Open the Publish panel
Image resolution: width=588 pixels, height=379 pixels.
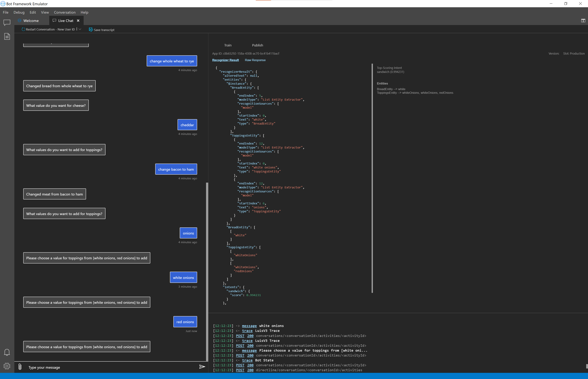pos(257,45)
